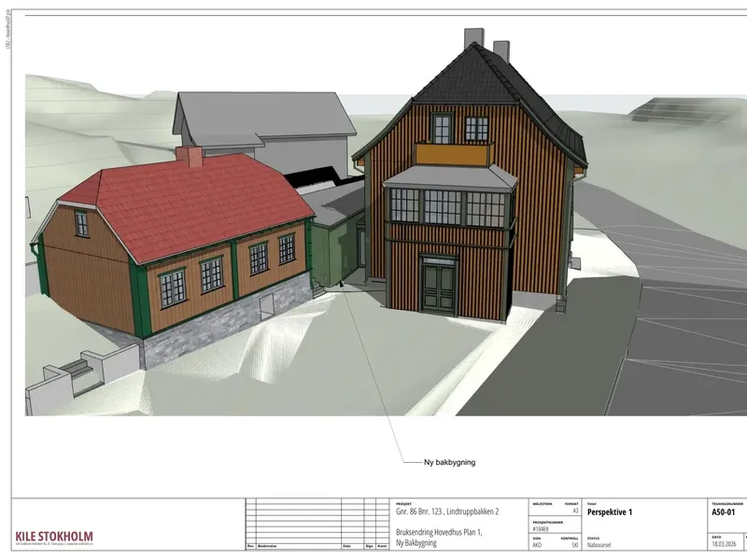Click the status value 'Nabovarsel'

[599, 545]
